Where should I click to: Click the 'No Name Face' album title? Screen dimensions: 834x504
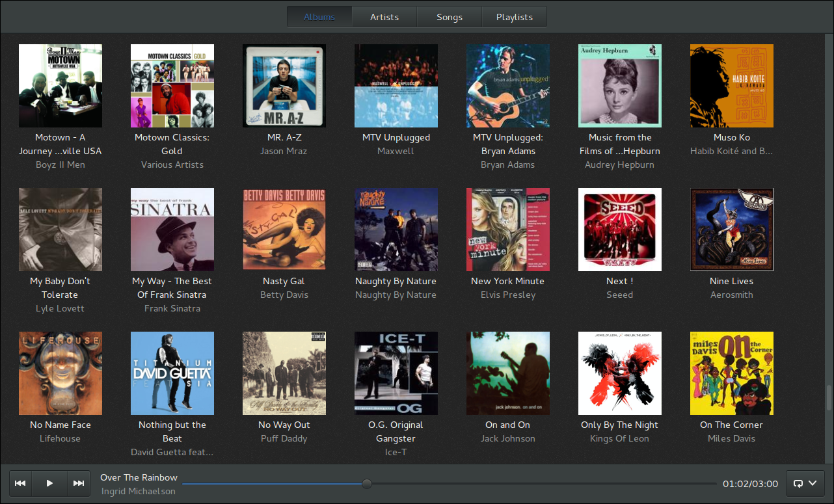pyautogui.click(x=61, y=425)
